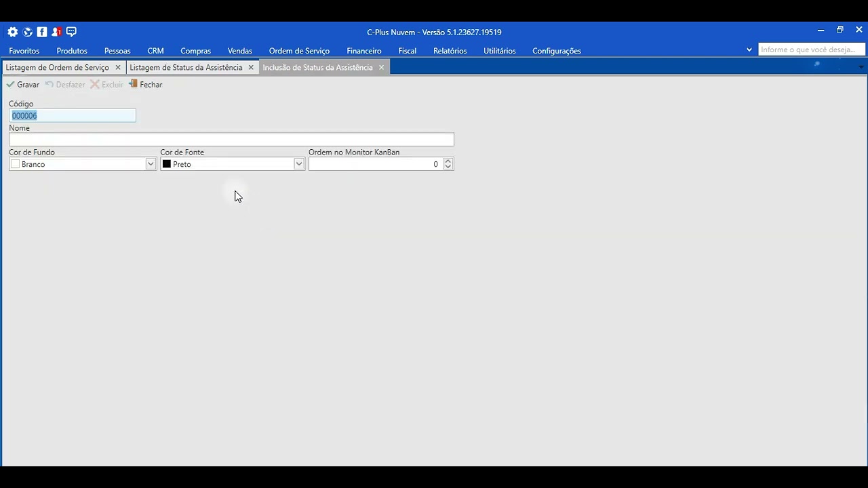Close the form with Fechar
868x488 pixels.
pyautogui.click(x=146, y=85)
